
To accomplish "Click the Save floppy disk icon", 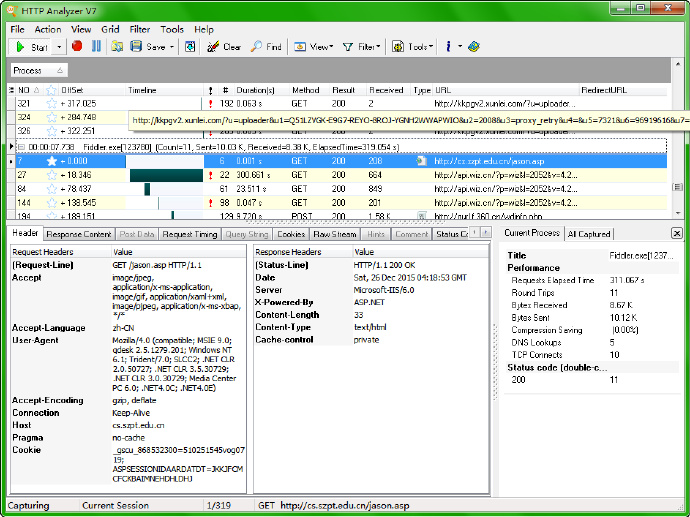I will click(x=136, y=46).
